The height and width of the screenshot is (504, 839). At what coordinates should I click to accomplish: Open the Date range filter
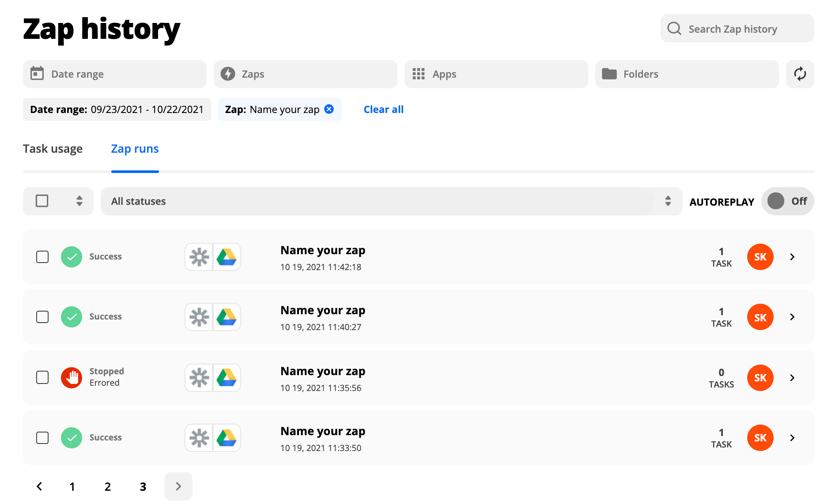pos(115,74)
